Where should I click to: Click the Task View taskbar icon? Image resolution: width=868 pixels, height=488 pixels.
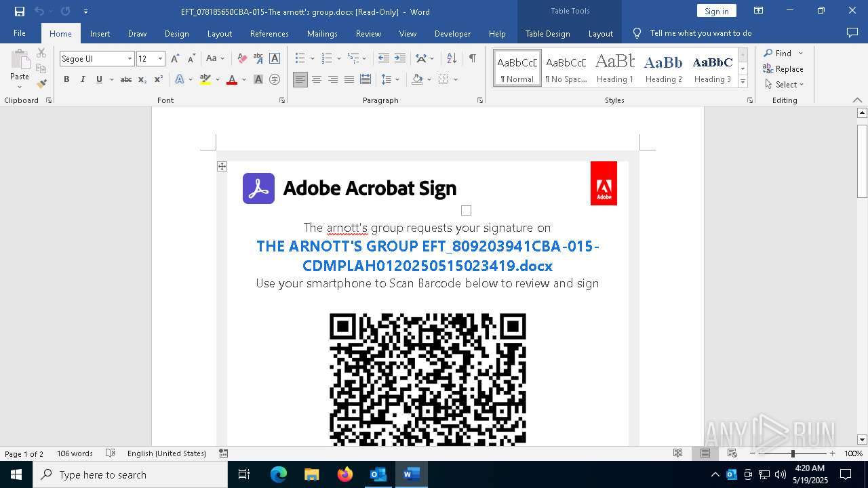244,474
